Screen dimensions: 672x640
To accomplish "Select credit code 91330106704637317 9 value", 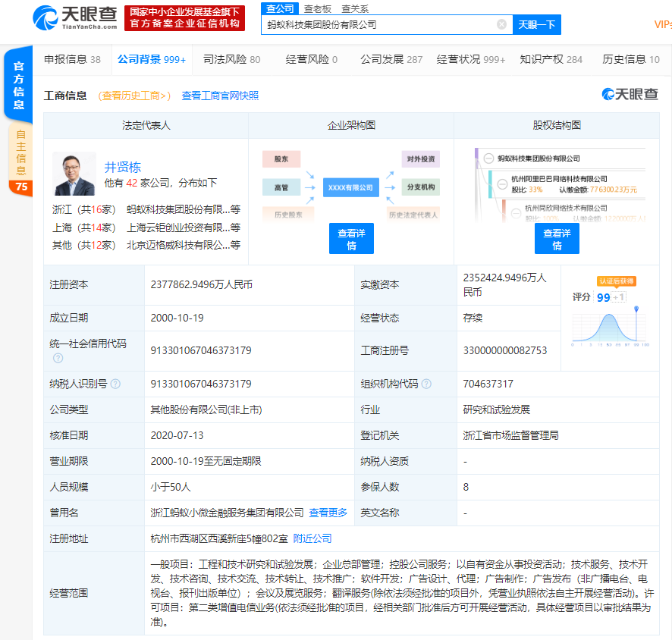I will (201, 350).
